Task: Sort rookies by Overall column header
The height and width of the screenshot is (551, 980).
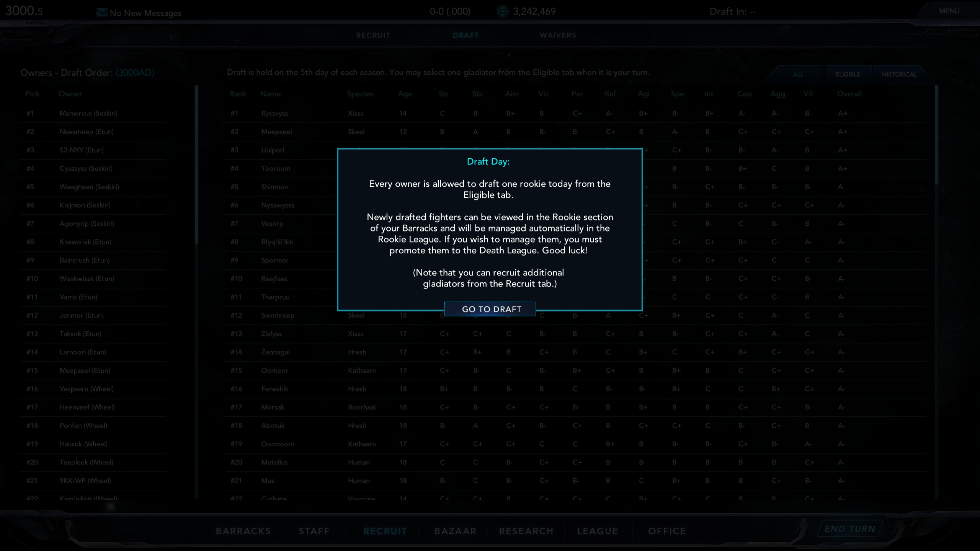Action: point(849,94)
